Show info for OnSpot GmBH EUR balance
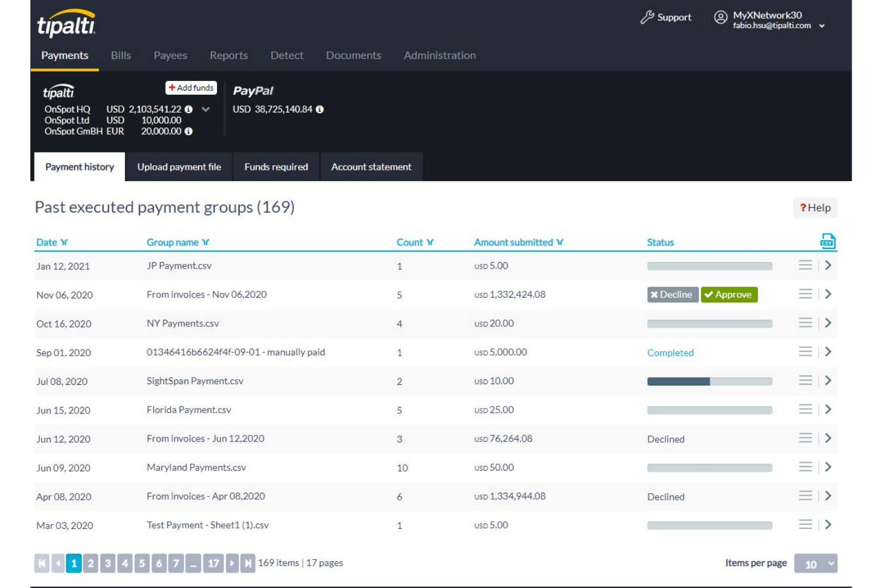The image size is (882, 588). tap(188, 131)
